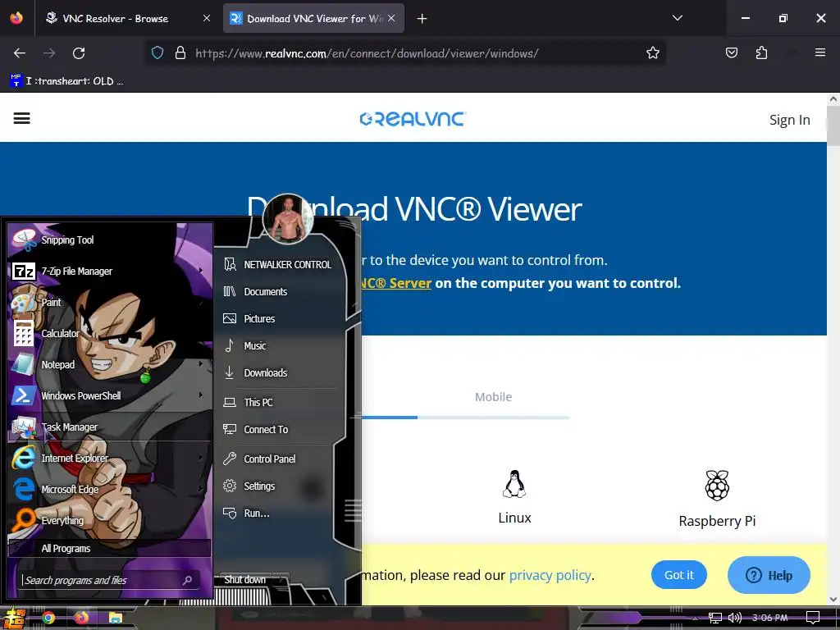Open File Explorer from taskbar

[115, 619]
